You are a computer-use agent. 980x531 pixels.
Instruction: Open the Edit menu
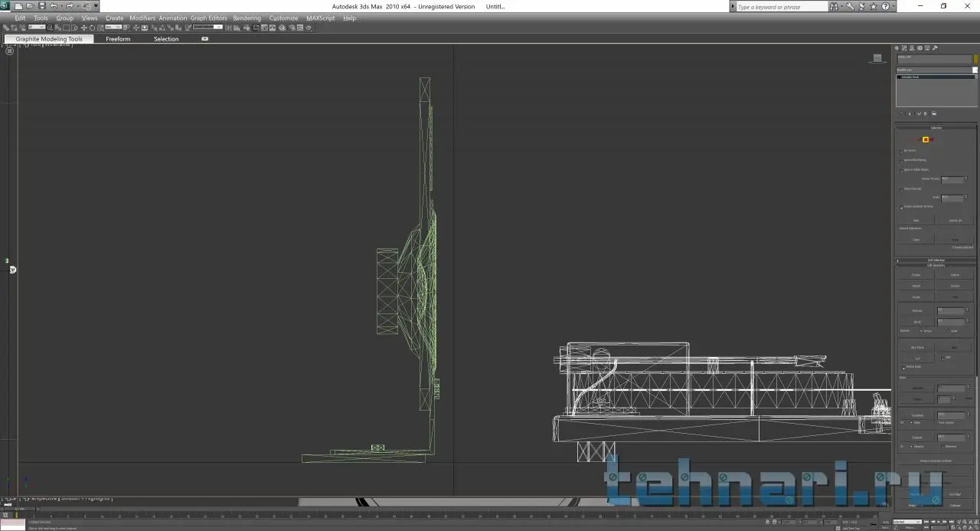pos(20,18)
